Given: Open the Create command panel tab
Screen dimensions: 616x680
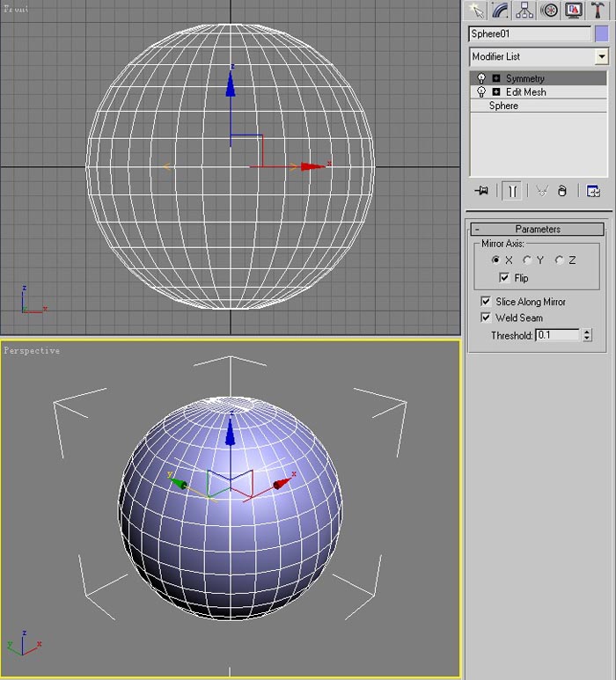Looking at the screenshot, I should [476, 11].
